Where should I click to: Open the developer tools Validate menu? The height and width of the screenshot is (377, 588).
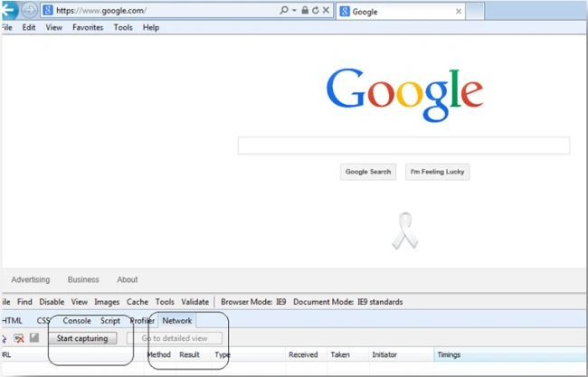(x=195, y=302)
